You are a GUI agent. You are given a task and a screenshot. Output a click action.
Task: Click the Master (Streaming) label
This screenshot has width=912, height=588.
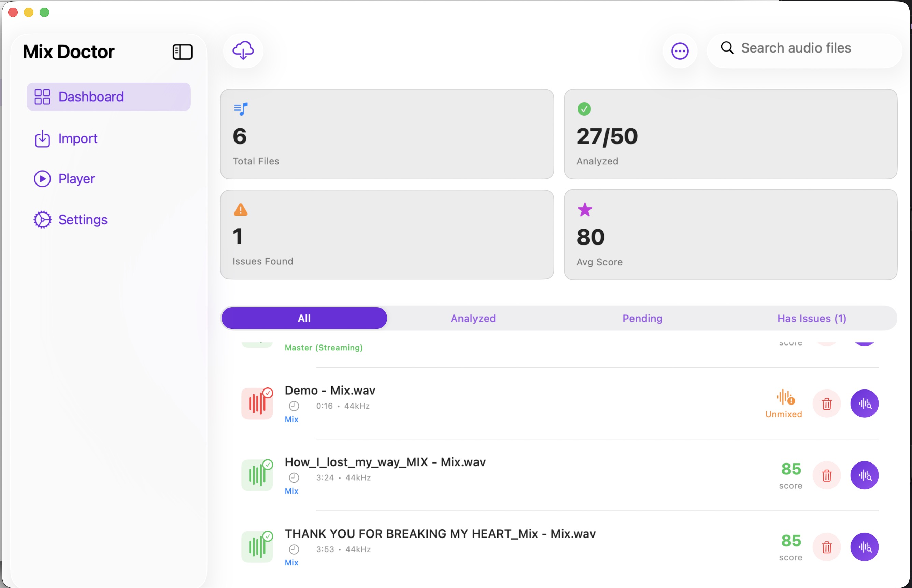(324, 348)
